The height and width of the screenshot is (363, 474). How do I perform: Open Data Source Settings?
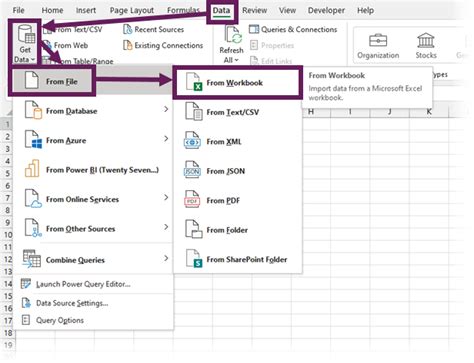click(x=72, y=303)
